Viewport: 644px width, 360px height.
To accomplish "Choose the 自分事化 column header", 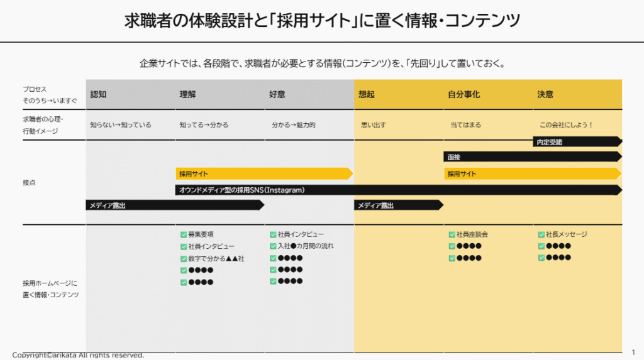I will click(x=464, y=95).
